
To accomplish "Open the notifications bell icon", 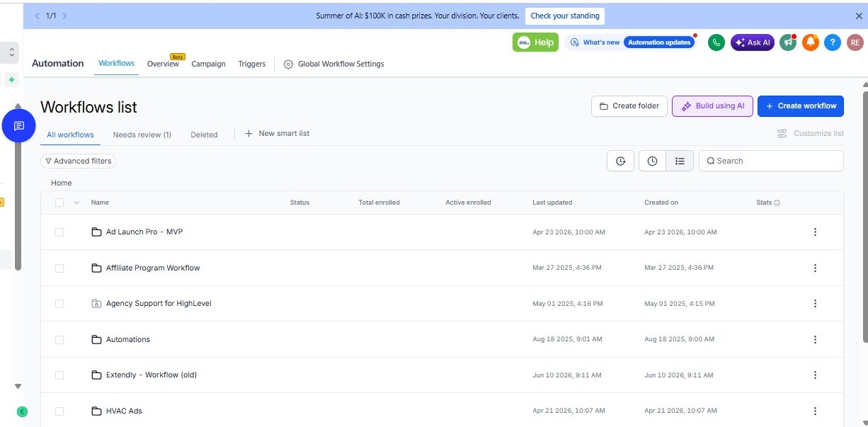I will pyautogui.click(x=811, y=42).
